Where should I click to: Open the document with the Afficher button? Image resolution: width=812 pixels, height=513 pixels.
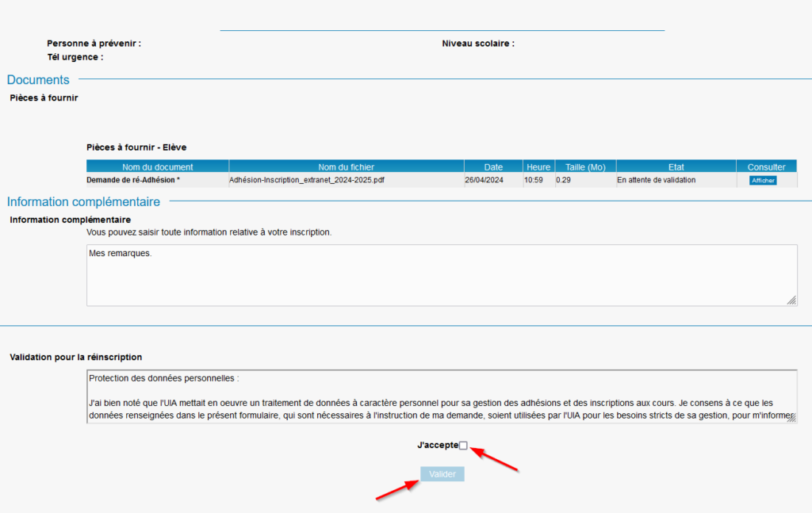pos(763,180)
